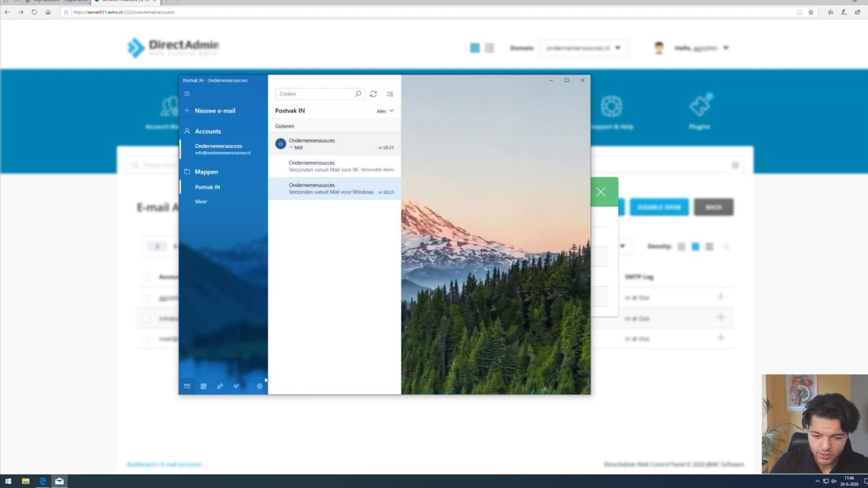The image size is (868, 488).
Task: Tick the second account row checkbox
Action: pyautogui.click(x=146, y=318)
